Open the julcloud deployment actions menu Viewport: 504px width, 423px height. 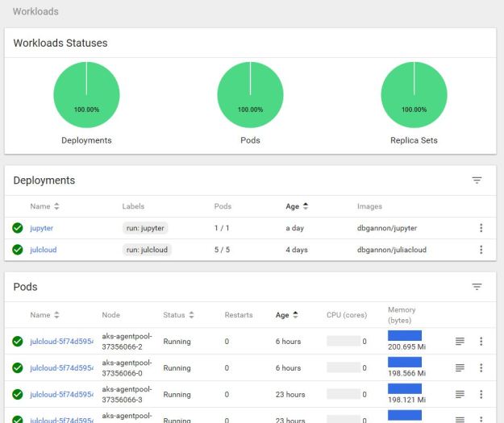pyautogui.click(x=481, y=250)
